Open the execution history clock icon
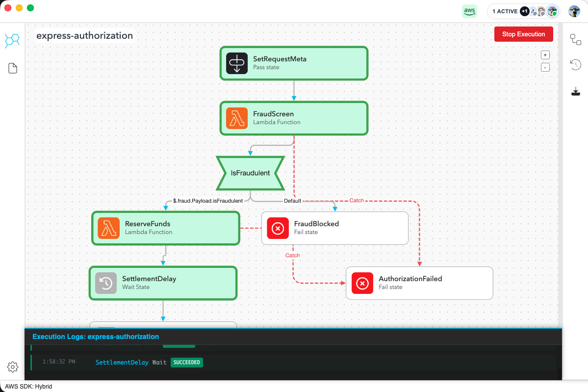Screen dimensions: 588x392 (x=576, y=65)
